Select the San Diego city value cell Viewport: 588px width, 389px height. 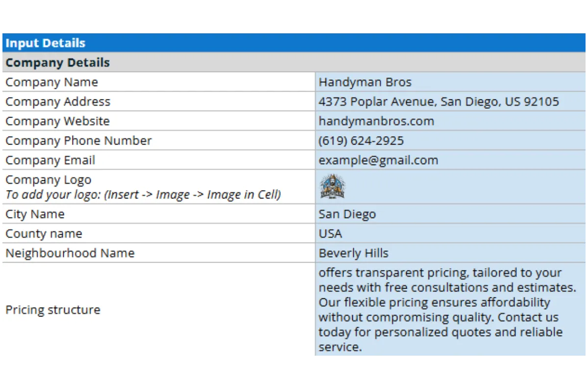[451, 214]
